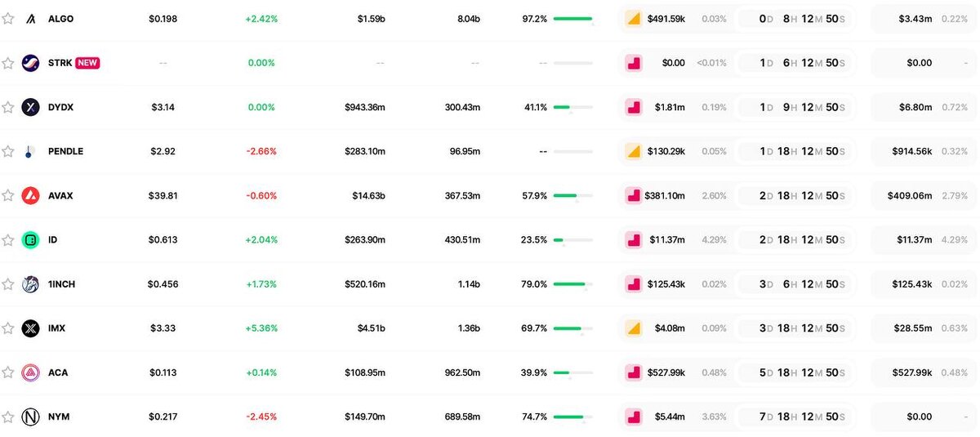Click the PENDLE coin logo

click(x=30, y=151)
